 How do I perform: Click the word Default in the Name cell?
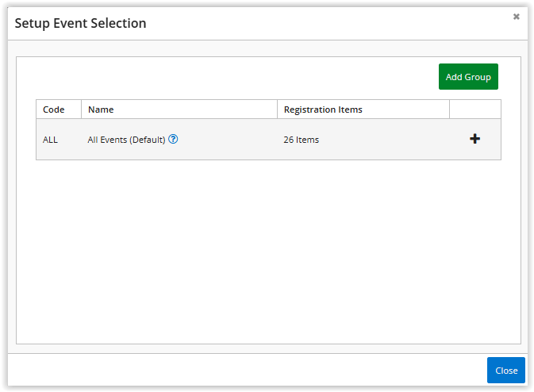[147, 140]
